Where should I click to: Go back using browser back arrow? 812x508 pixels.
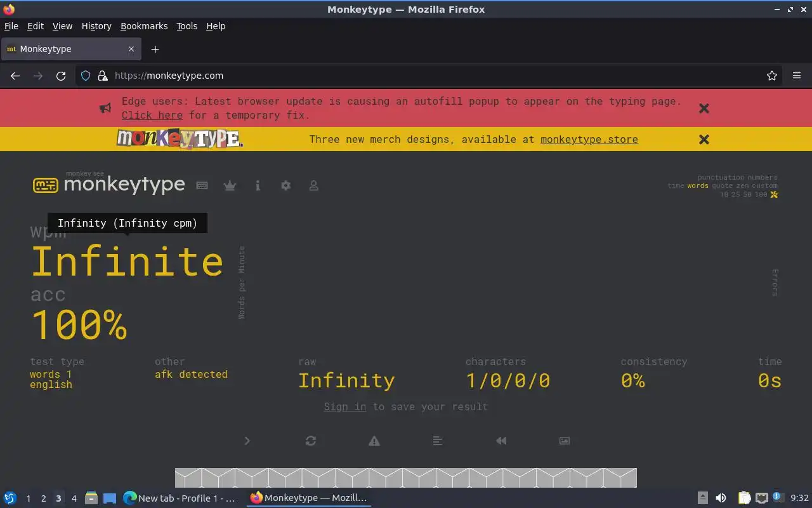click(x=15, y=76)
